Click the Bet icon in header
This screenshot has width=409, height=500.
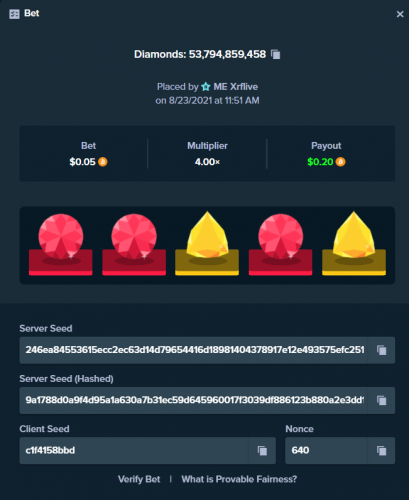[x=14, y=14]
